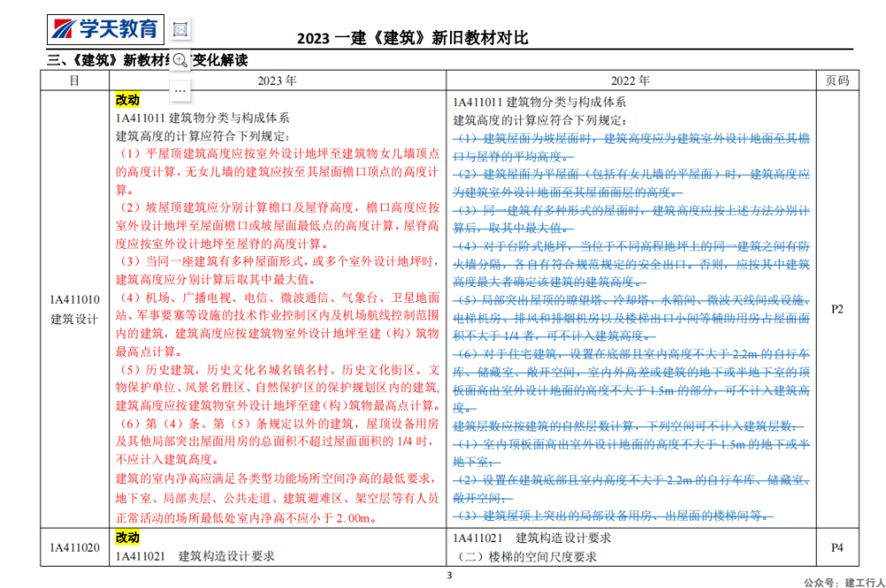Click the 目 column header cell
This screenshot has height=588, width=886.
[x=74, y=81]
